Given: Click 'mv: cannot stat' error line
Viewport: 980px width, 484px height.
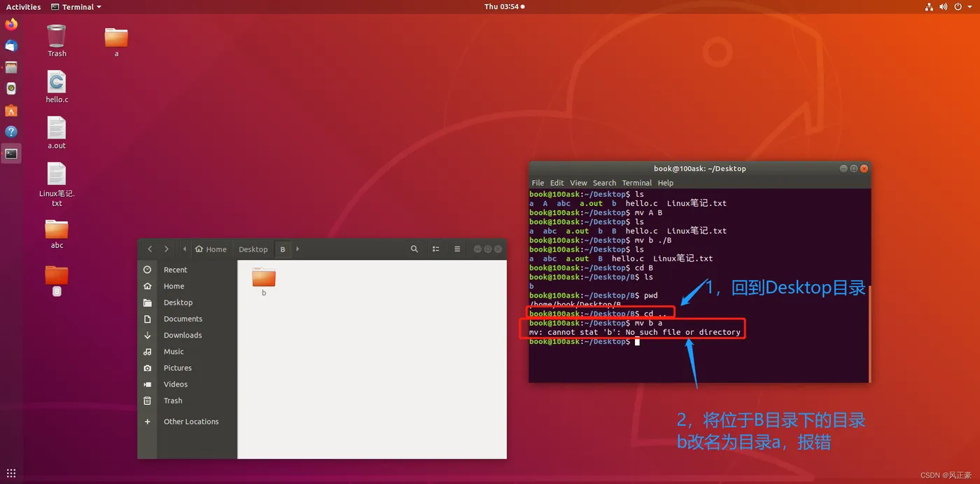Looking at the screenshot, I should tap(635, 332).
